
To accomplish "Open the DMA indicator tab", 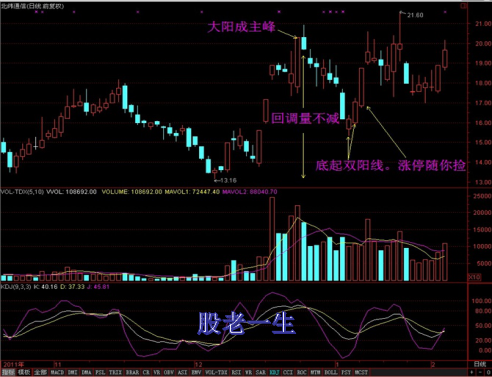I will pos(86,372).
